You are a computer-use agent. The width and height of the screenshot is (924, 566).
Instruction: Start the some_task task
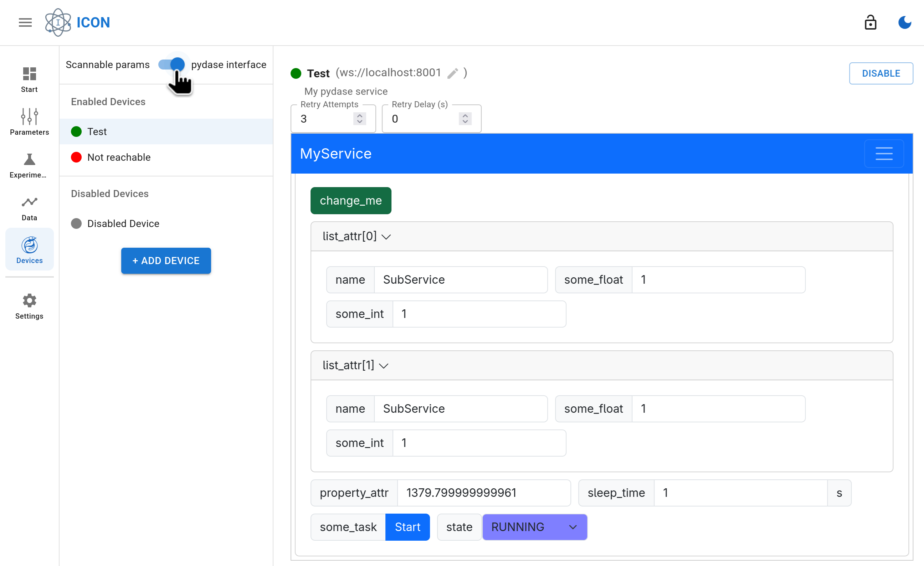click(x=407, y=527)
